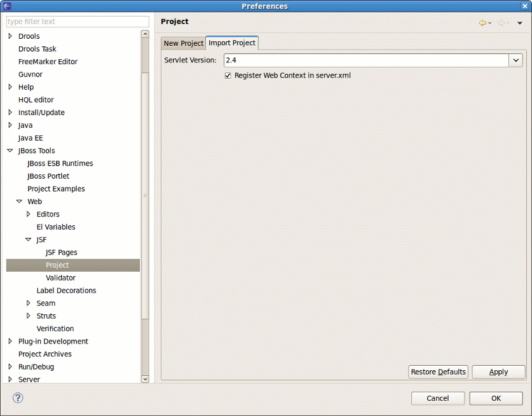
Task: Select the Import Project tab
Action: [x=232, y=43]
